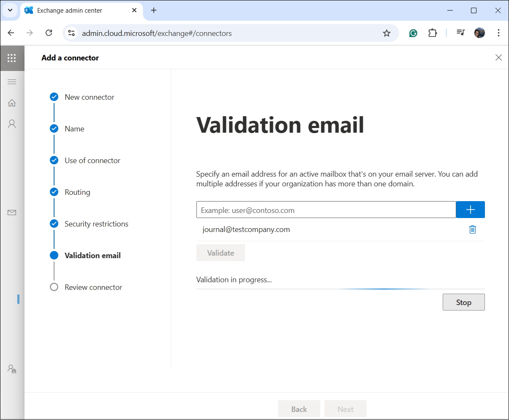The width and height of the screenshot is (509, 420).
Task: Open Roles icon at sidebar bottom
Action: [12, 369]
